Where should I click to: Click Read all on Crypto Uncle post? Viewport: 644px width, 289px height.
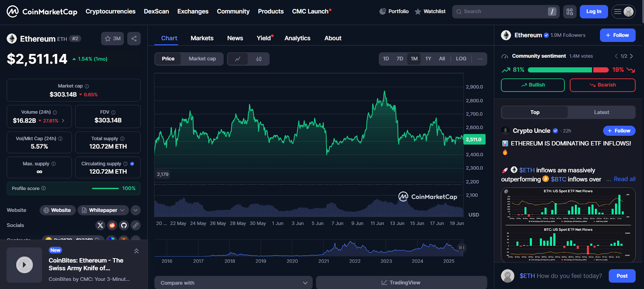[x=625, y=179]
